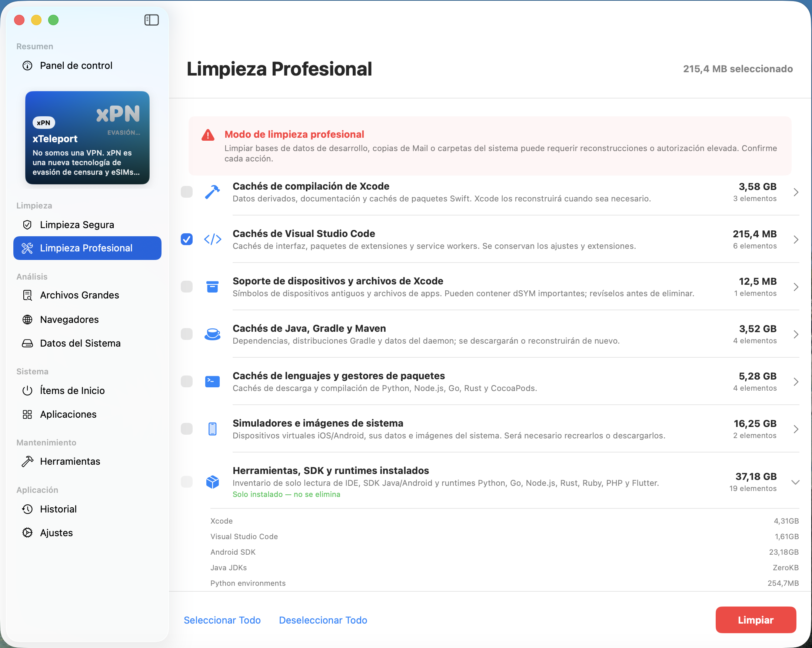The height and width of the screenshot is (648, 812).
Task: Click the terminal icon for language caches
Action: 212,382
